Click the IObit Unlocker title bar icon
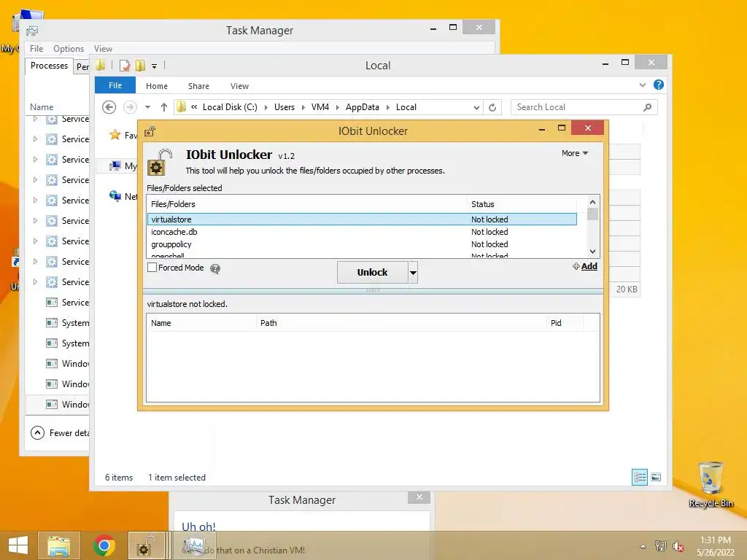This screenshot has width=747, height=560. click(150, 131)
